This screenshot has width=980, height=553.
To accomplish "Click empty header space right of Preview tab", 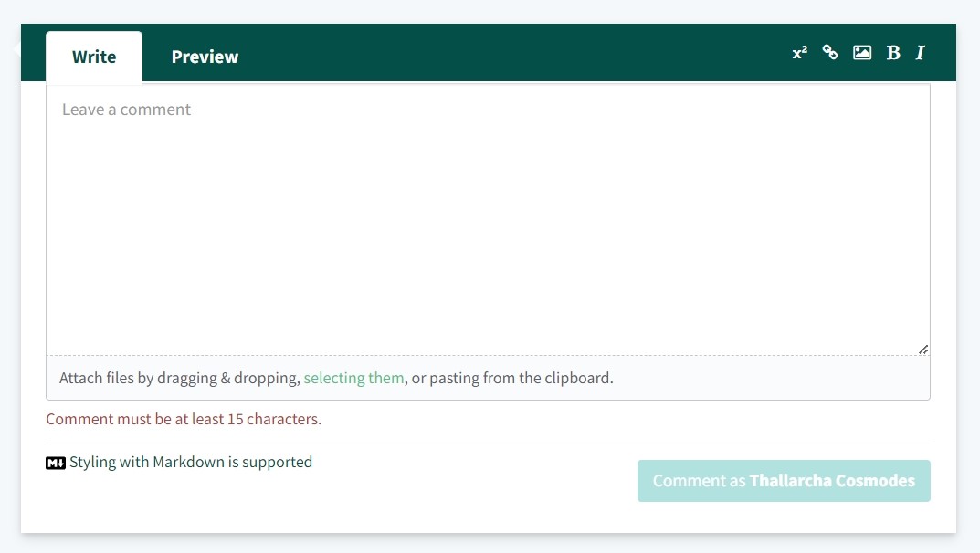I will tap(511, 55).
